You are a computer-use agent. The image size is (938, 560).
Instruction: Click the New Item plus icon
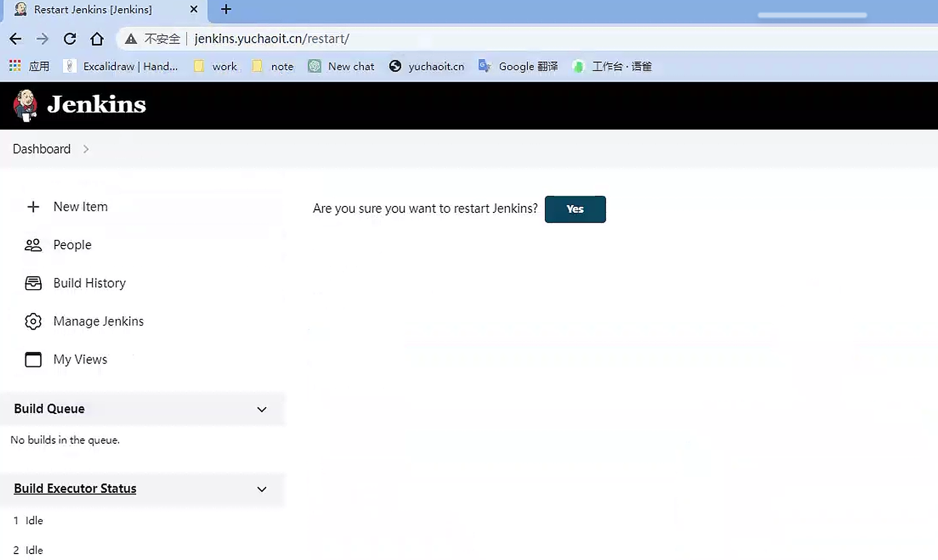tap(33, 207)
